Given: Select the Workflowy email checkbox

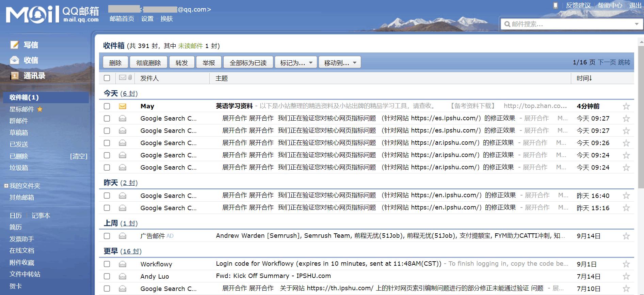Looking at the screenshot, I should coord(107,264).
